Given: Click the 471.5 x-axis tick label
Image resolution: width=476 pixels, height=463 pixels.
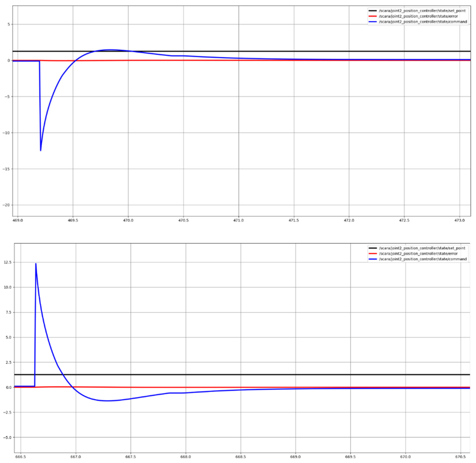Looking at the screenshot, I should 294,220.
